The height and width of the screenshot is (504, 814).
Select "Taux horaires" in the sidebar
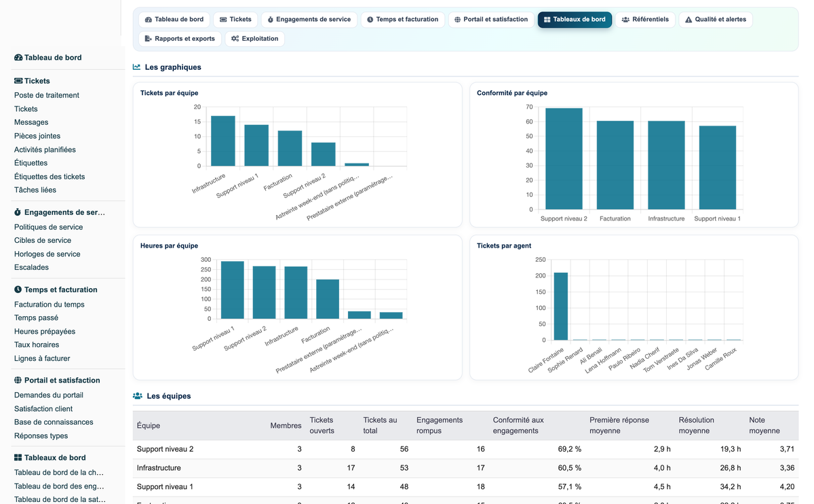click(37, 345)
